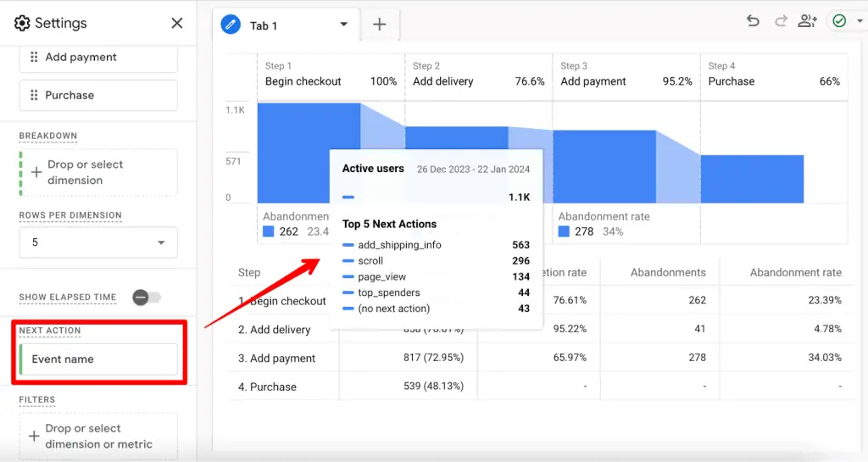Click the Purchase funnel bar
868x462 pixels.
pos(753,179)
